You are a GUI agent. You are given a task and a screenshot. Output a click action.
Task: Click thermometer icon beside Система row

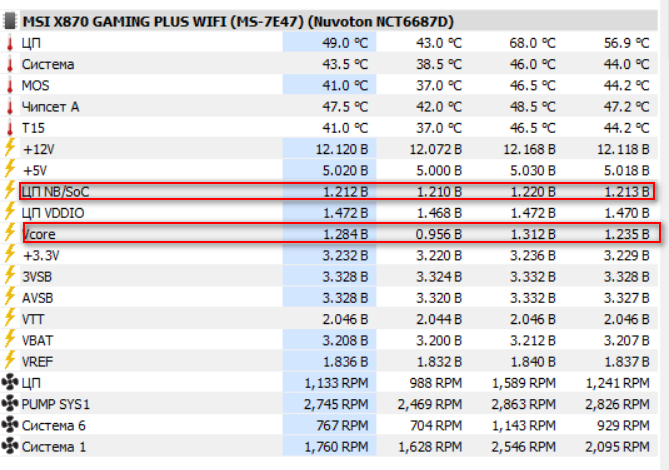coord(10,64)
